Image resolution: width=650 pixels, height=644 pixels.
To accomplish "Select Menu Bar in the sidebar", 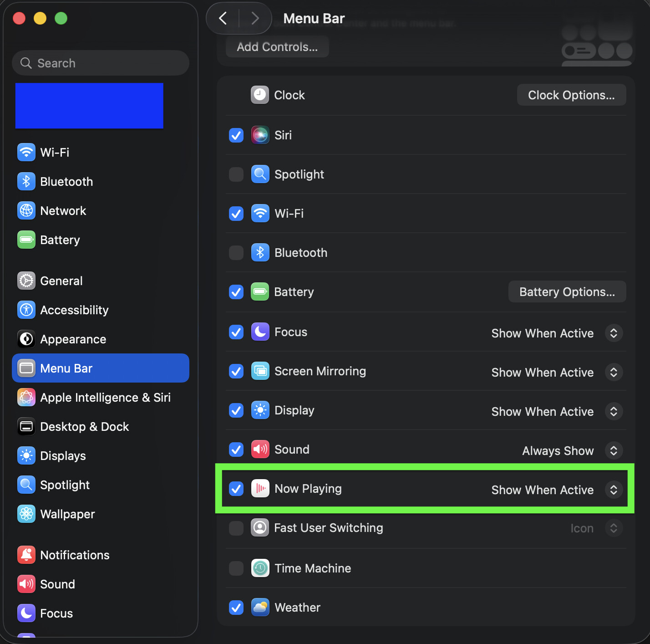I will (101, 368).
